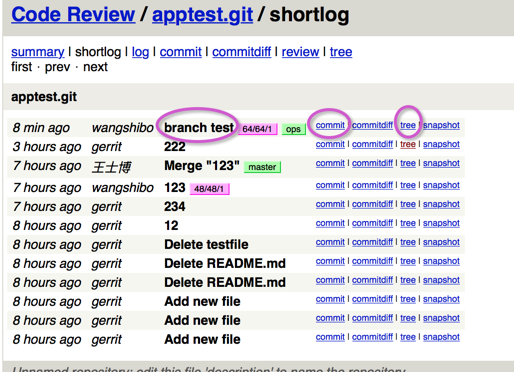Open the 'branch test' commit title
Screen dimensions: 514x372
(x=199, y=127)
